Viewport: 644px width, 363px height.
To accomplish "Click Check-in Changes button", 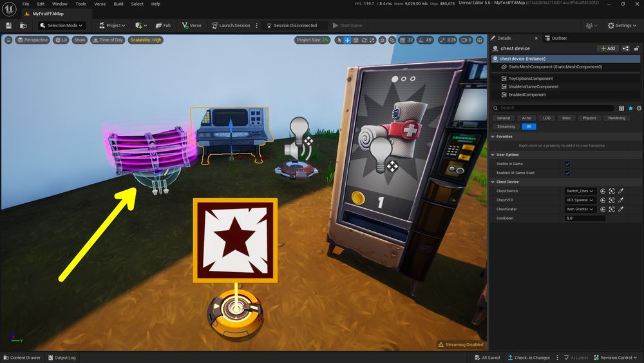I will coord(529,358).
